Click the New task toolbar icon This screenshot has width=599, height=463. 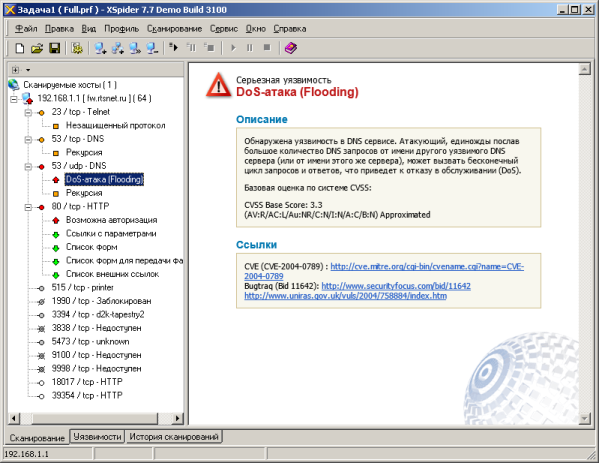coord(19,48)
